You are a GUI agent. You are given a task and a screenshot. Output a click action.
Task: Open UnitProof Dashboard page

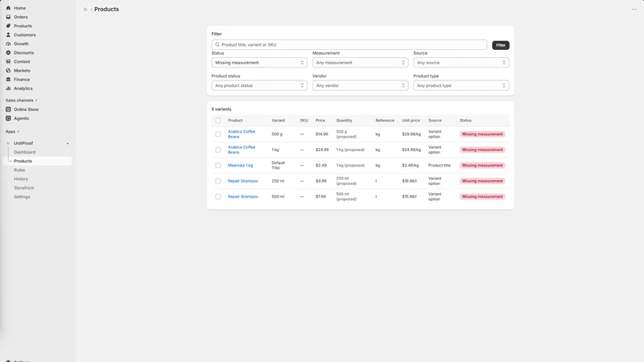[25, 152]
